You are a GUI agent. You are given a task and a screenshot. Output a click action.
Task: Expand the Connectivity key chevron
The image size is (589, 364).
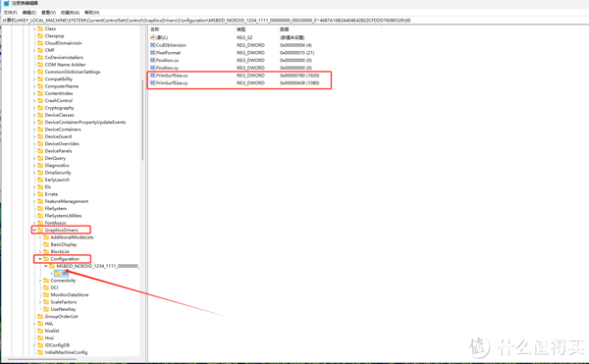(40, 281)
